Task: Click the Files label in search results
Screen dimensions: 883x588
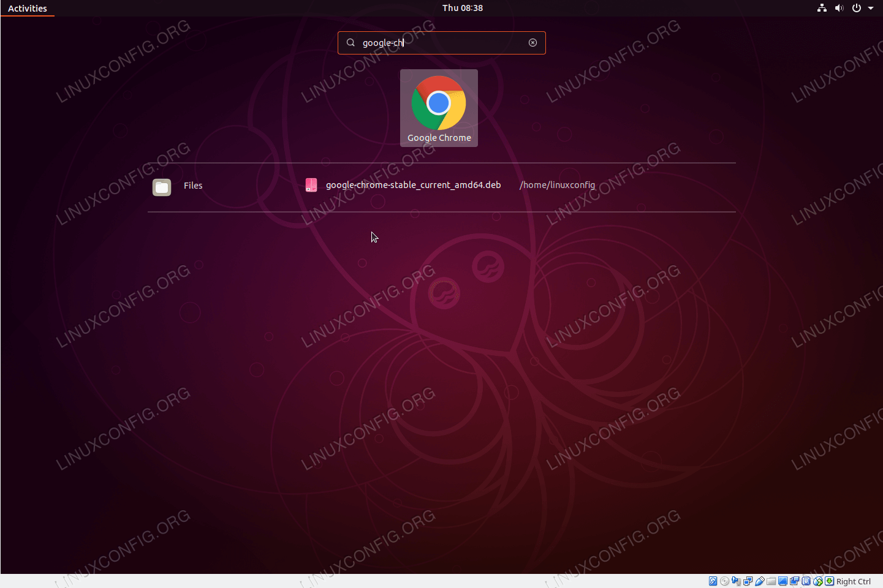Action: pos(193,186)
